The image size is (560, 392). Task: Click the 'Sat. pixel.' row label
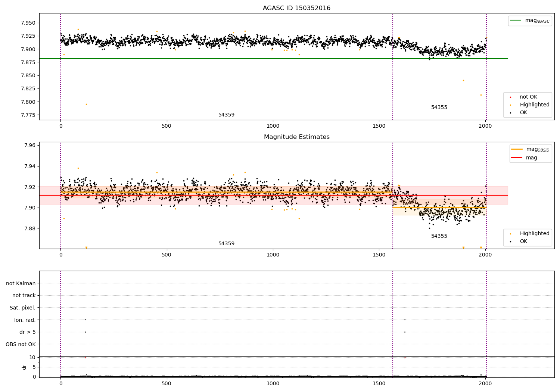pyautogui.click(x=23, y=308)
